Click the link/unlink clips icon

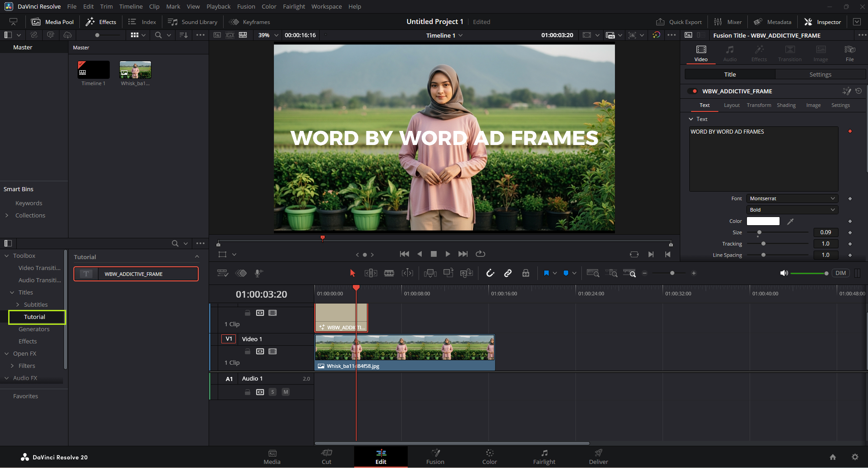pyautogui.click(x=508, y=273)
